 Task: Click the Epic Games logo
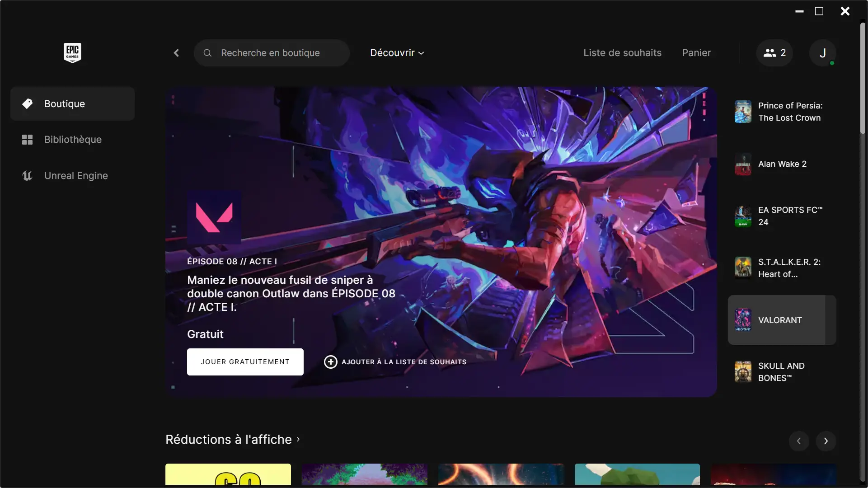pyautogui.click(x=72, y=53)
